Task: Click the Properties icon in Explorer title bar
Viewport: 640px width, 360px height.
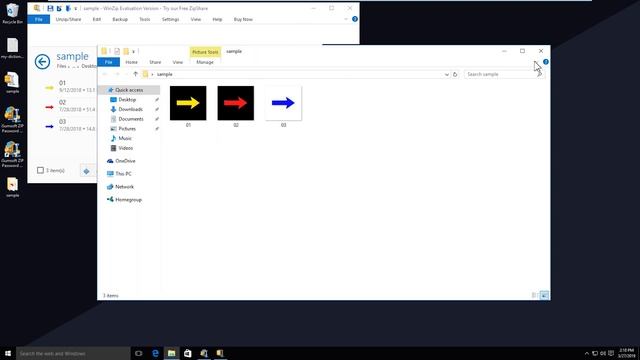Action: point(117,51)
